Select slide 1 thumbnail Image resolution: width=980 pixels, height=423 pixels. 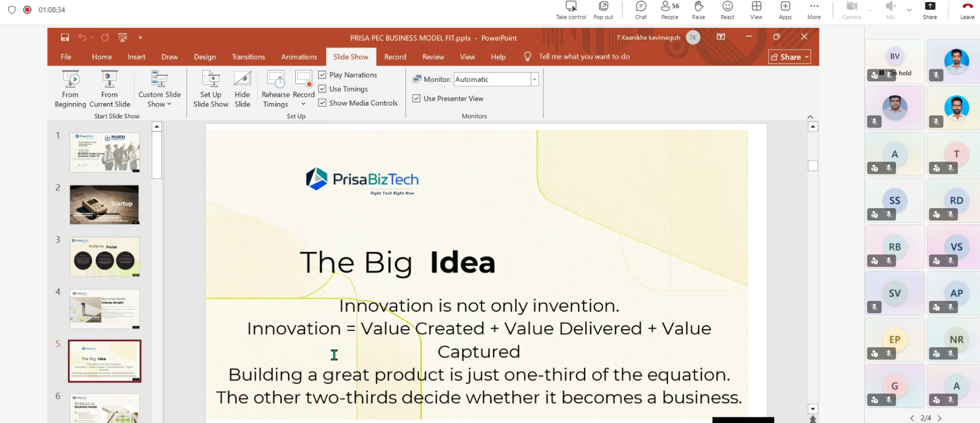coord(105,152)
